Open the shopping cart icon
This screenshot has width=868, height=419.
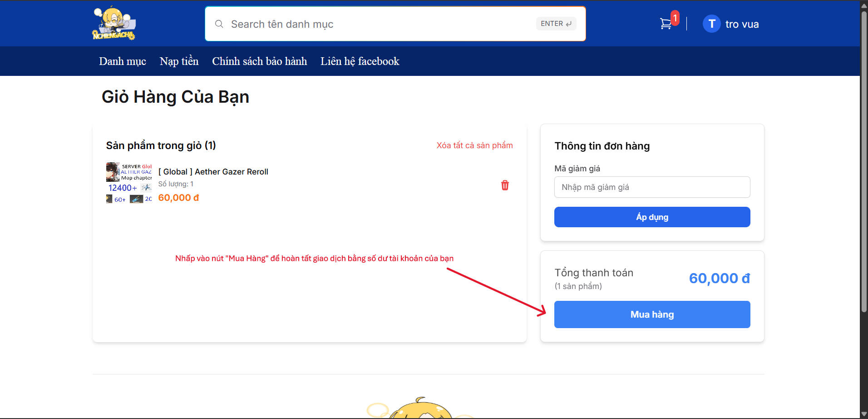[666, 24]
